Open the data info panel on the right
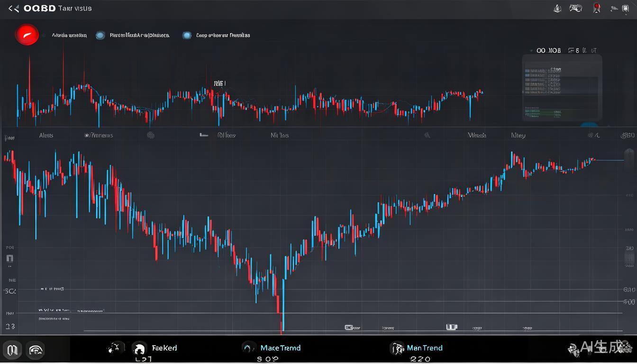637x364 pixels. tap(562, 88)
